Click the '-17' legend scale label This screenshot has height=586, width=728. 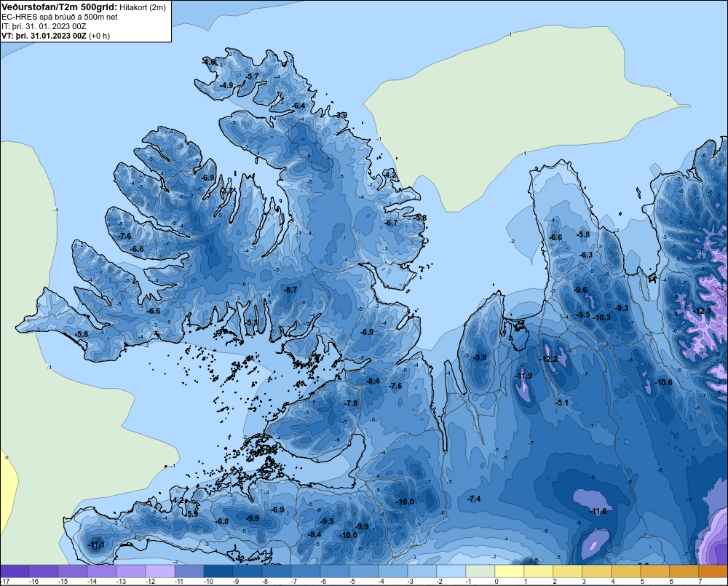coord(6,582)
